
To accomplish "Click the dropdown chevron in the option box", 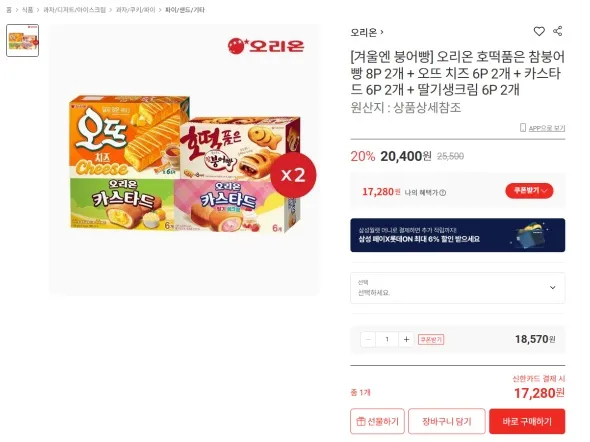I will [552, 288].
